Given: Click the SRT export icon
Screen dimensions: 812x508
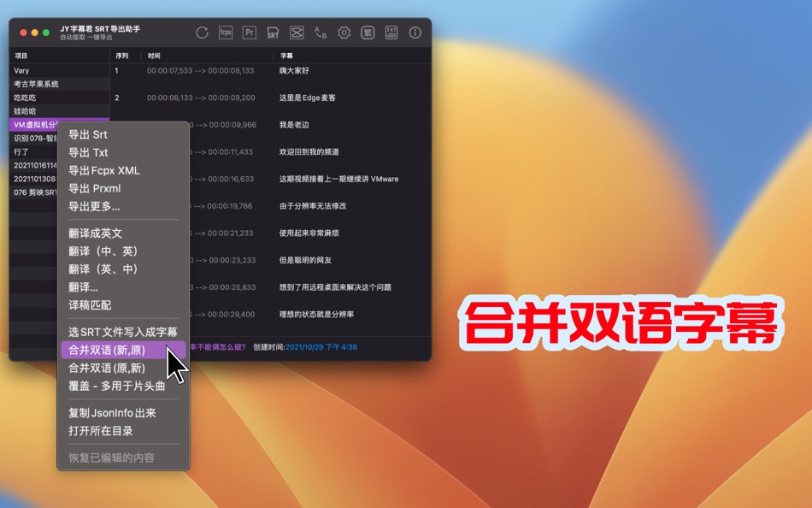Looking at the screenshot, I should click(x=273, y=32).
